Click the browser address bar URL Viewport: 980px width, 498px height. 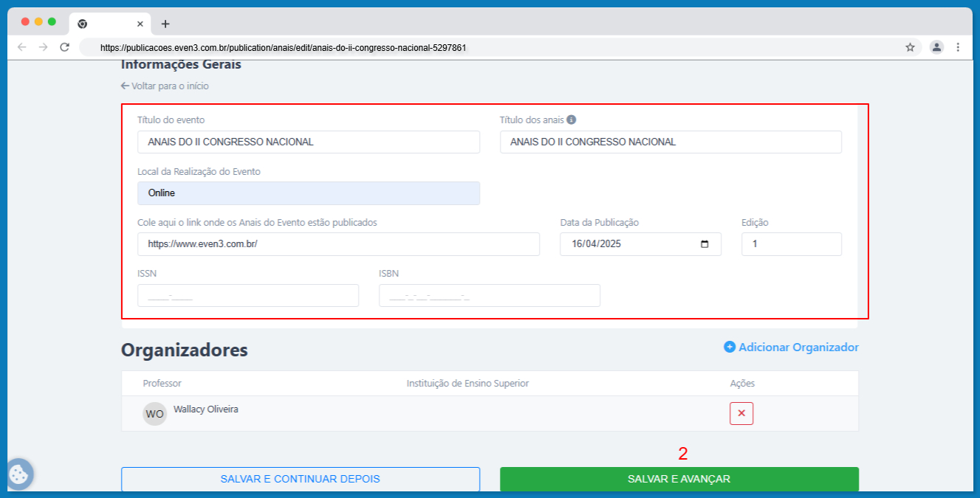coord(283,47)
